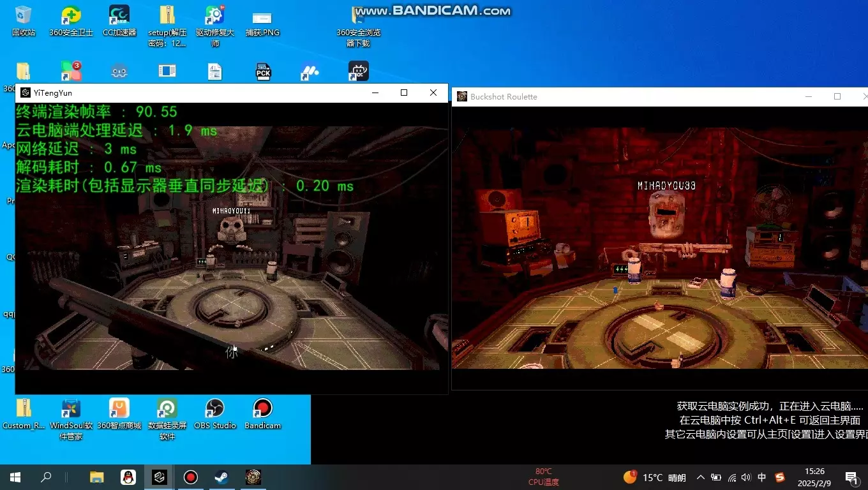Open the 15°C 晴朗 weather widget
Image resolution: width=868 pixels, height=490 pixels.
[655, 477]
